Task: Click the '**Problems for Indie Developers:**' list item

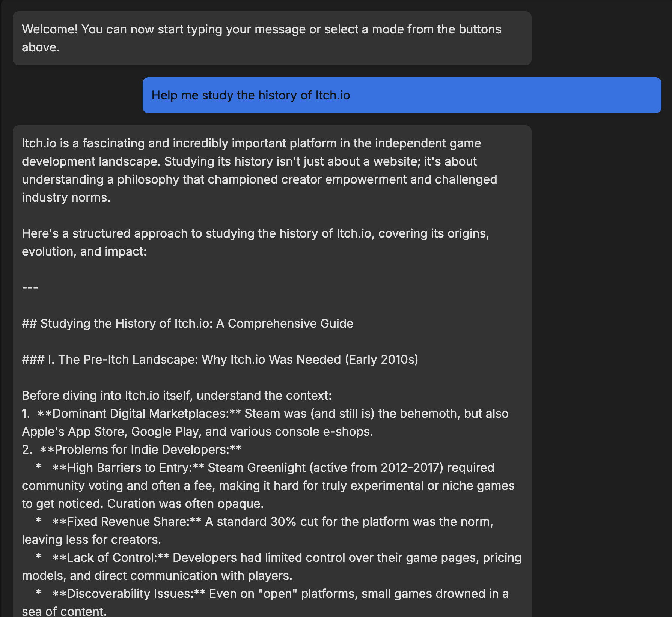Action: 140,450
